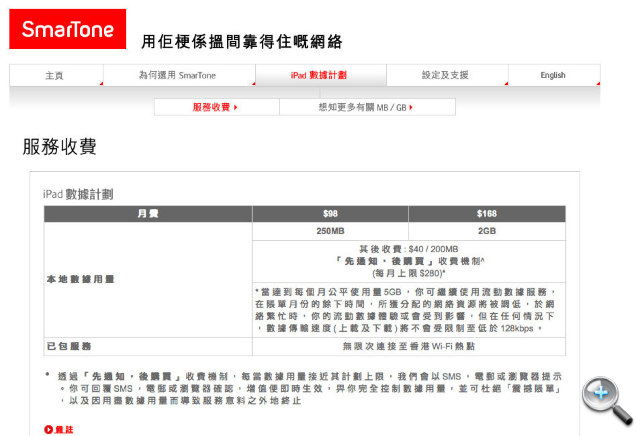Open 想知更多有關 MB / GB submenu item

coord(367,107)
